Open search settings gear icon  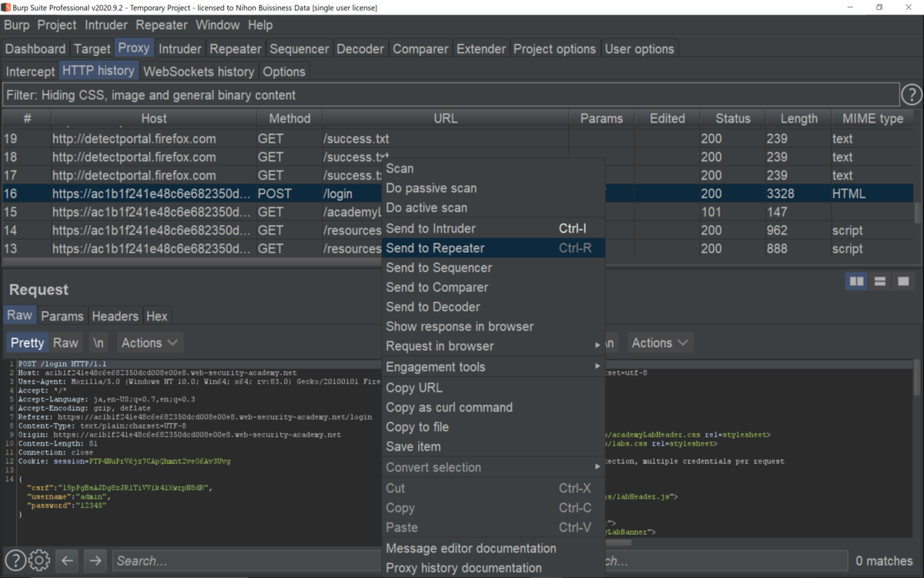pyautogui.click(x=39, y=560)
